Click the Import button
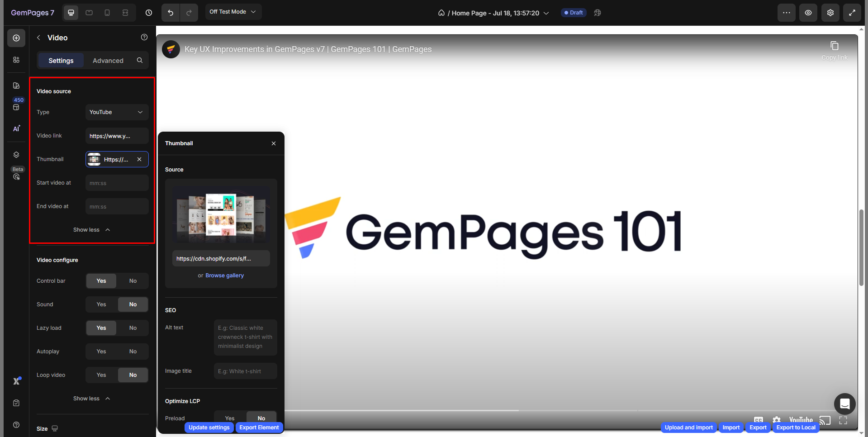The image size is (868, 437). (x=731, y=427)
